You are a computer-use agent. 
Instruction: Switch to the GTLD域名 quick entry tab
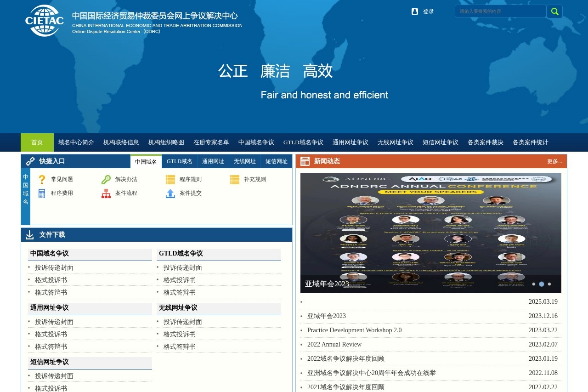[180, 161]
